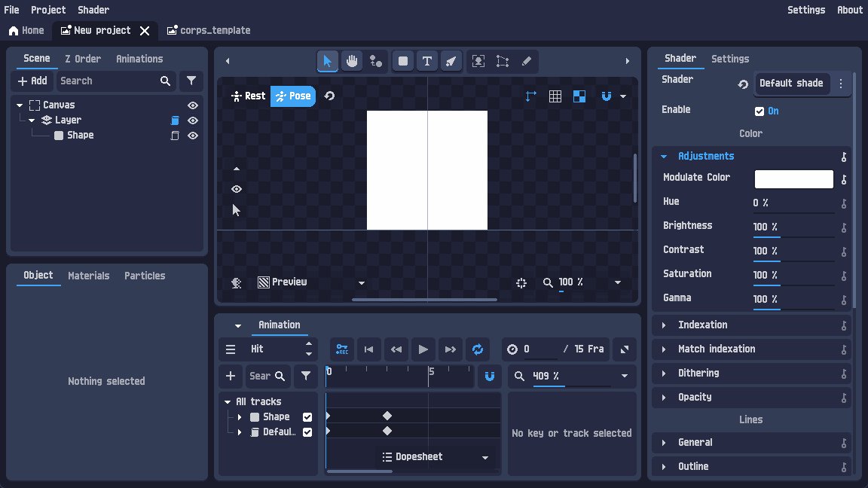
Task: Open the File menu
Action: click(x=11, y=10)
